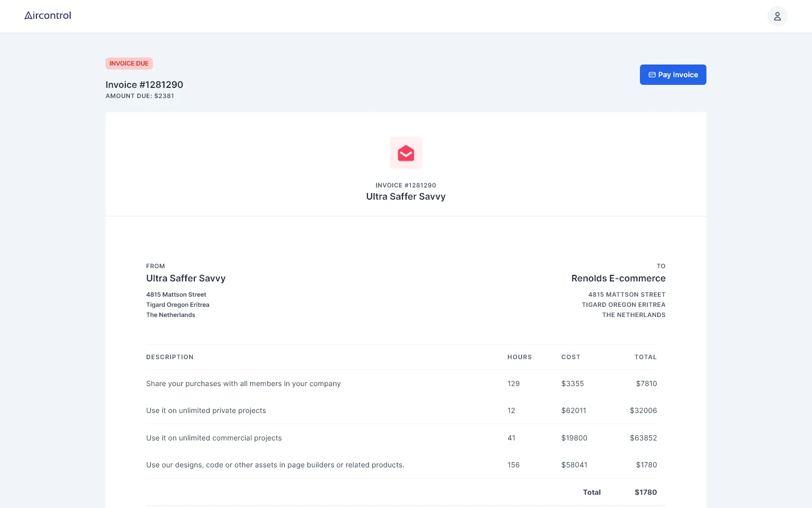
Task: Click recipient address THE NETHERLANDS
Action: [634, 315]
